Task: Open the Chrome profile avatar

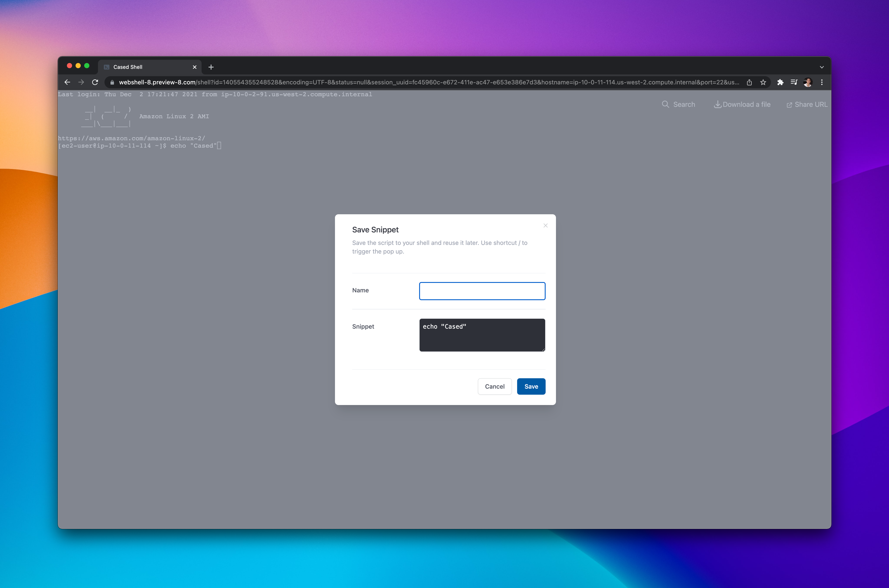Action: [808, 82]
